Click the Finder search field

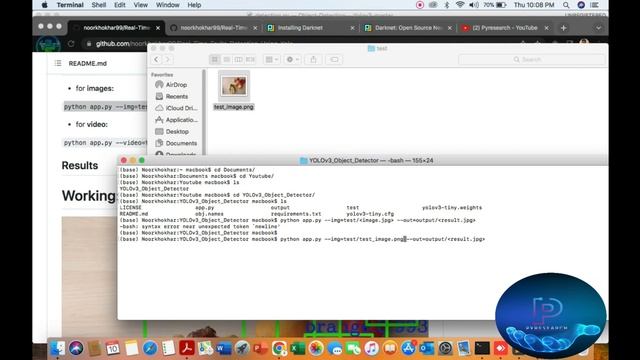point(532,60)
